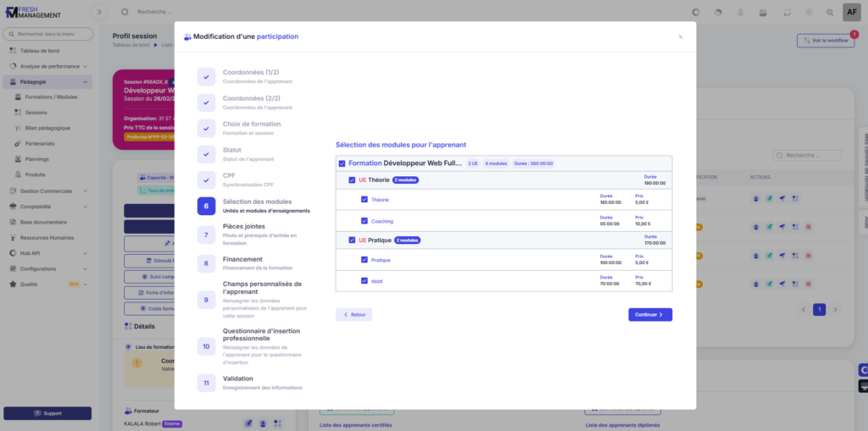Screen dimensions: 868x431
Task: Click the Tableau de bord sidebar icon
Action: (13, 50)
